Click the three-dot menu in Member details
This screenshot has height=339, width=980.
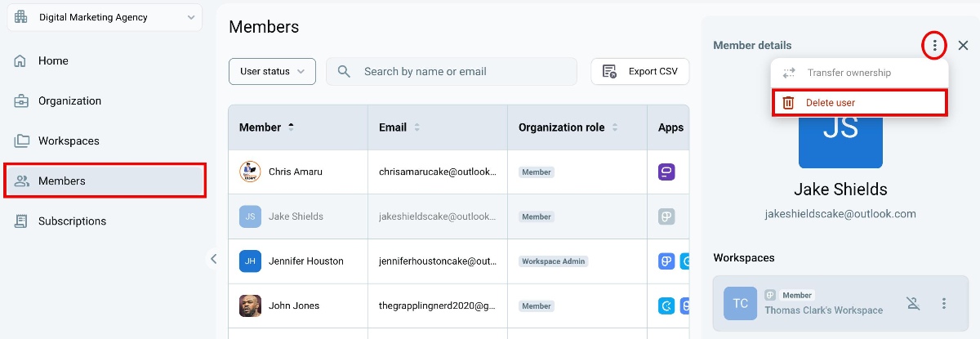pyautogui.click(x=934, y=46)
